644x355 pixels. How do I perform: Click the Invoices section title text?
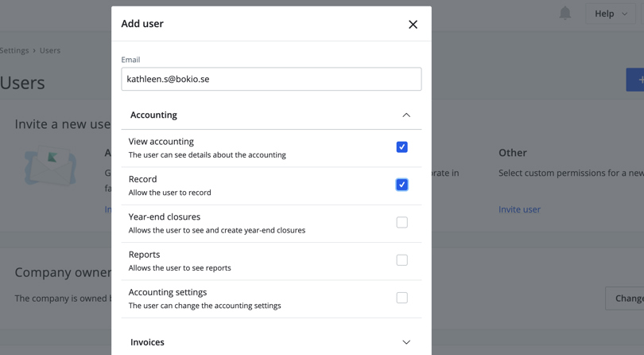tap(147, 342)
